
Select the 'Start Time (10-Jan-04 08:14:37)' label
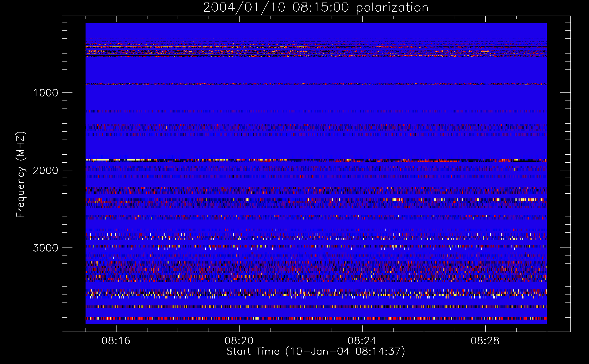316,352
